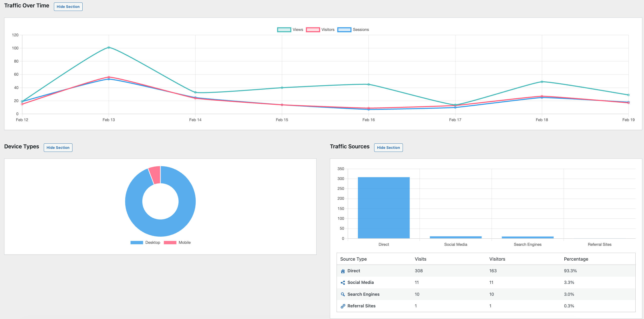Screen dimensions: 644x319
Task: Hide the Traffic Over Time section
Action: tap(68, 6)
